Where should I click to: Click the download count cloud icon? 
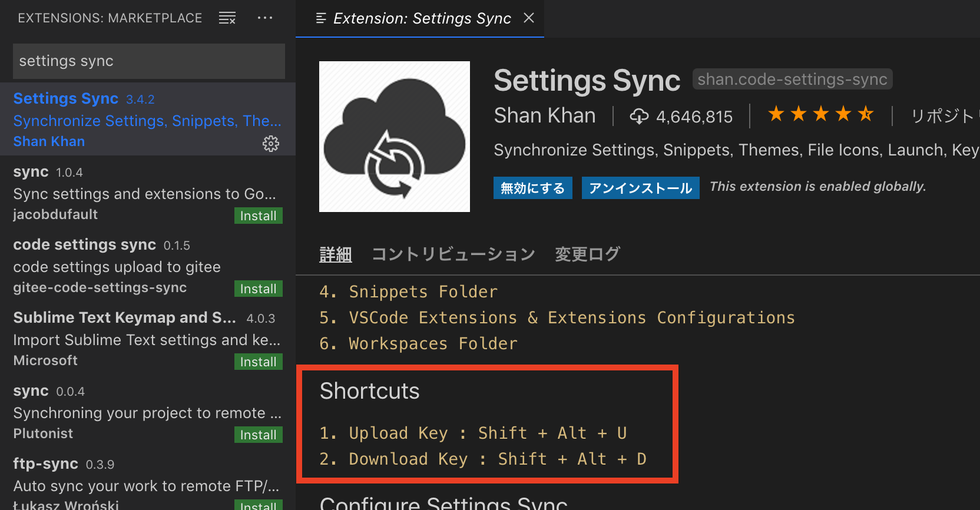639,116
